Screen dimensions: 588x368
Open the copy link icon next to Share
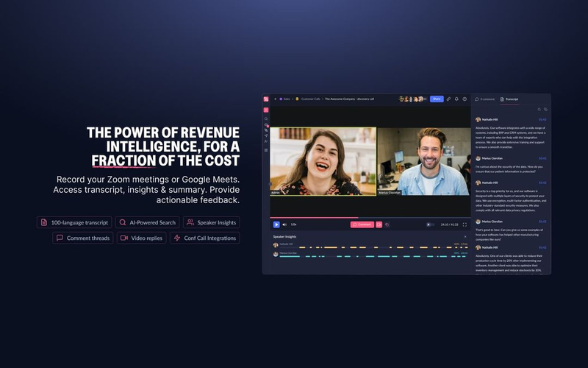(x=448, y=99)
